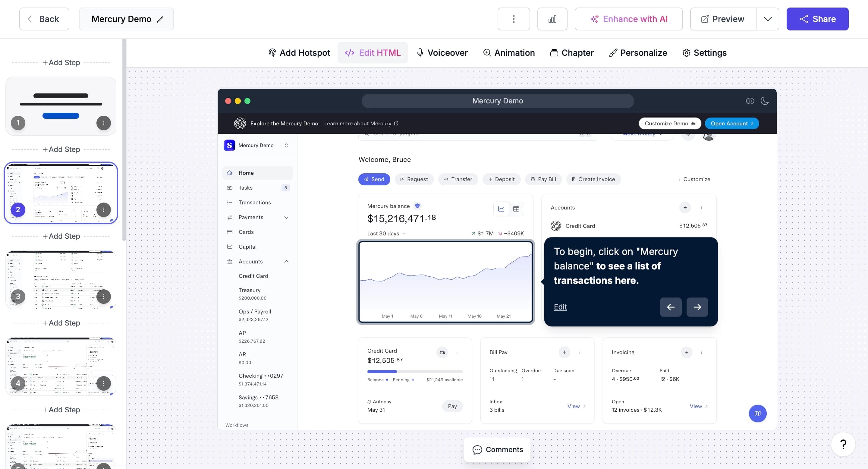
Task: Open the Voiceover tab
Action: click(x=442, y=53)
